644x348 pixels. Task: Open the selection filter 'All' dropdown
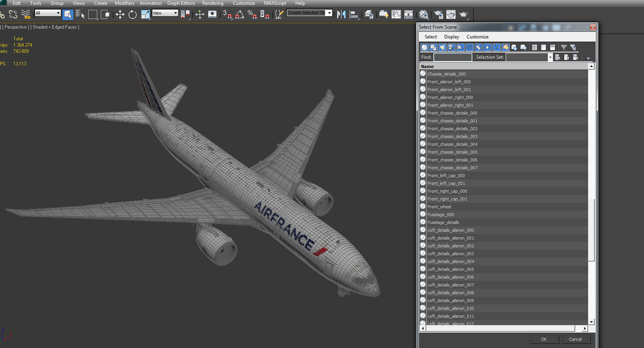point(47,13)
